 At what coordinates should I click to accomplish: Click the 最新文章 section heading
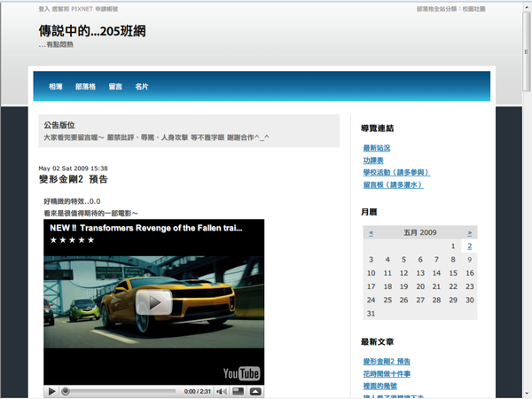378,341
